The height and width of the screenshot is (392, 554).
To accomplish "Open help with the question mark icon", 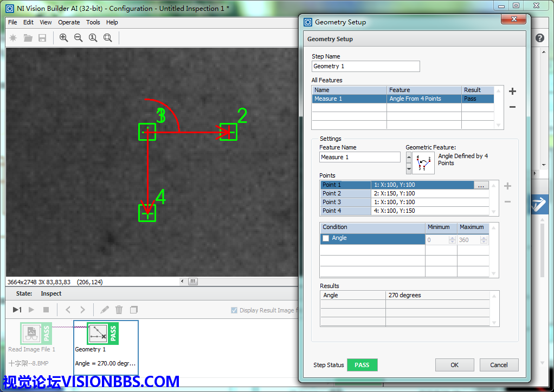I will (x=539, y=38).
